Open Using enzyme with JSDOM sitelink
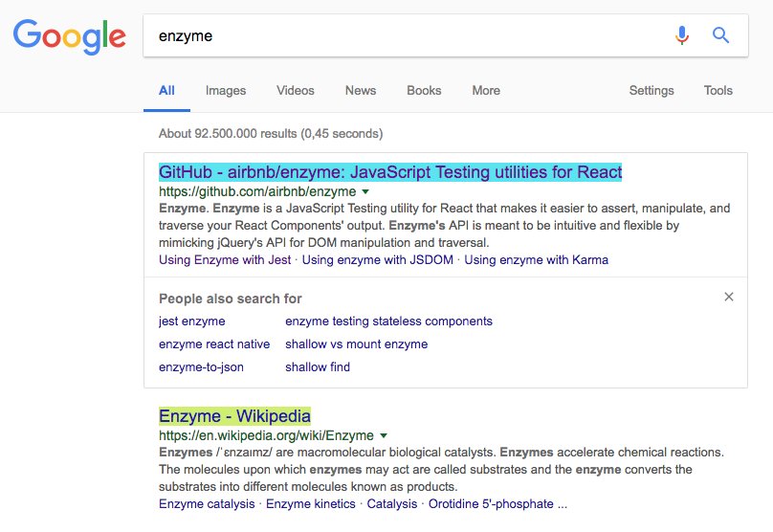The width and height of the screenshot is (773, 532). point(378,260)
